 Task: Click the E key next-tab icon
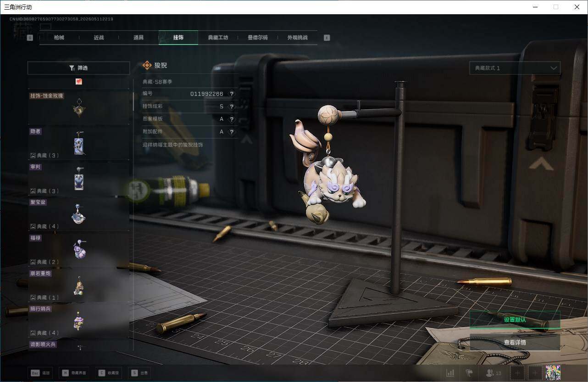(327, 38)
